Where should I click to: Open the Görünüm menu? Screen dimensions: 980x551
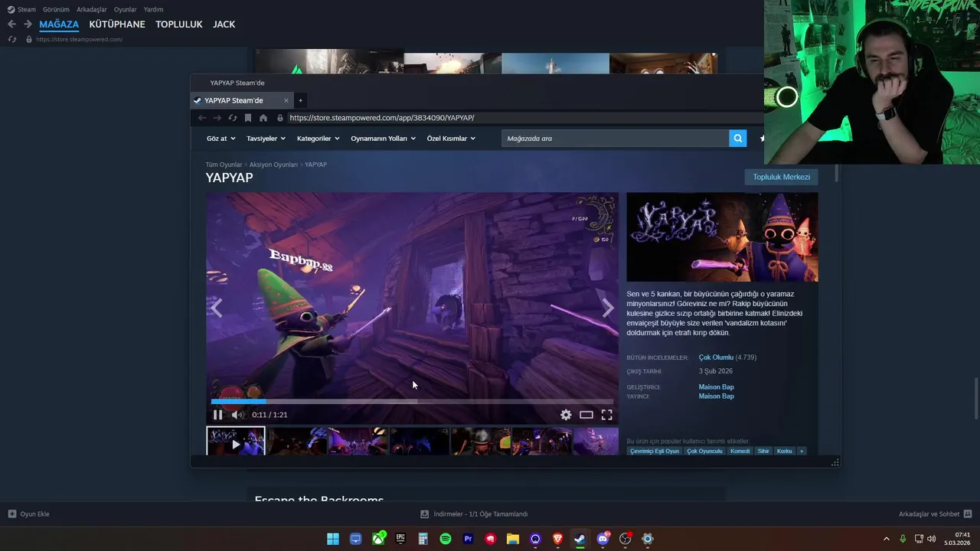pos(56,9)
